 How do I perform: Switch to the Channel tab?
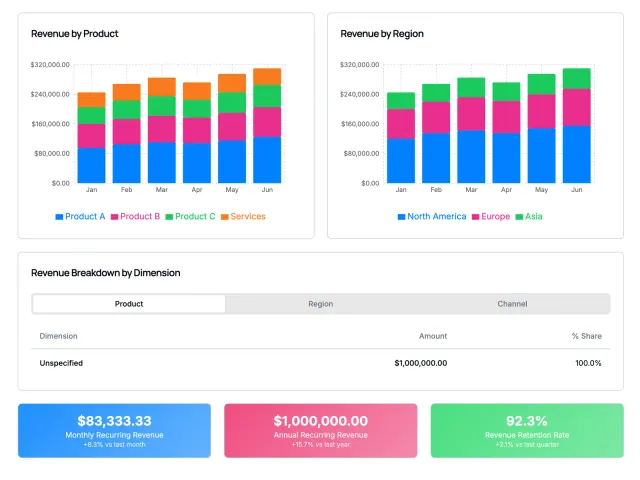pos(512,304)
